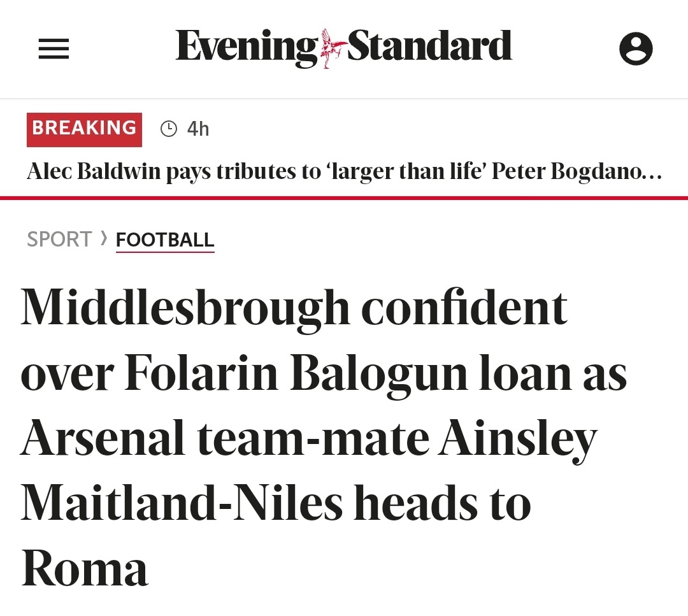Click the word Standard in the masthead
Viewport: 688px width, 616px height.
click(x=429, y=46)
